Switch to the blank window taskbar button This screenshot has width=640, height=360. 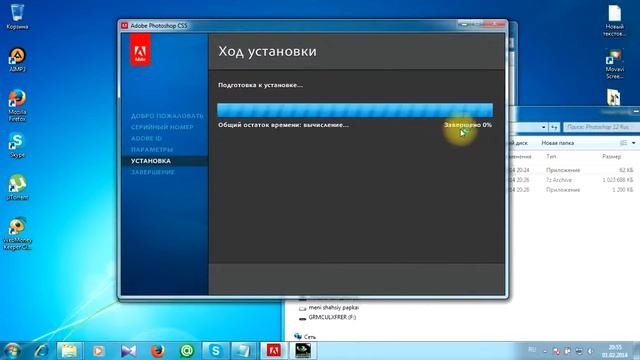click(244, 351)
